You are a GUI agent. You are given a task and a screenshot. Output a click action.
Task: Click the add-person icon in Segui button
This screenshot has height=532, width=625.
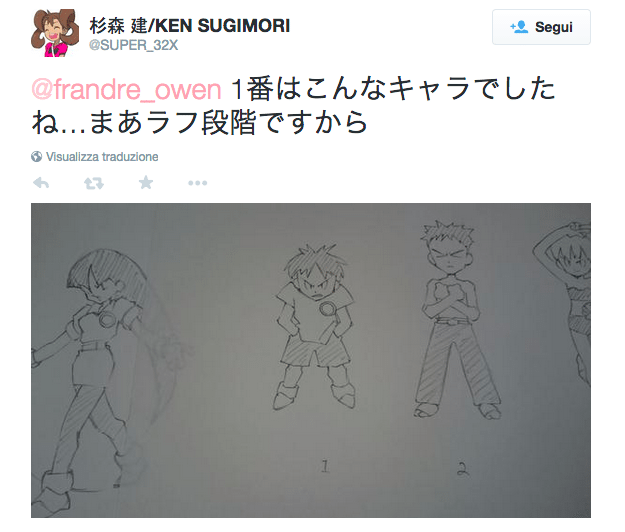pos(519,27)
